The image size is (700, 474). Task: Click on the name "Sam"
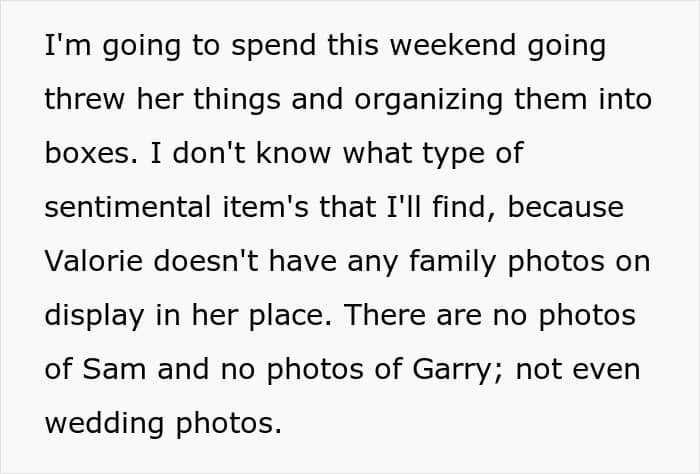(x=114, y=370)
